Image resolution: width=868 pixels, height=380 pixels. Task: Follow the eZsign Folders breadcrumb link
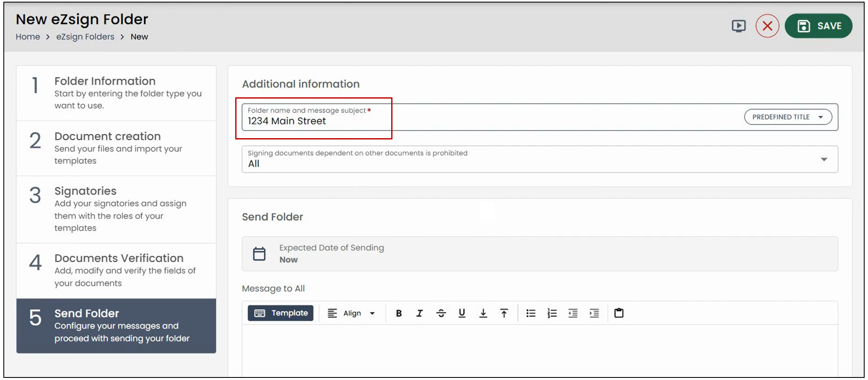pos(85,37)
